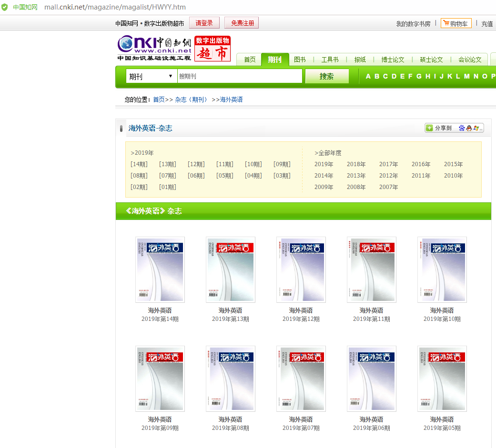This screenshot has height=448, width=496.
Task: Open the 2019年第10期 cover thumbnail
Action: click(442, 269)
